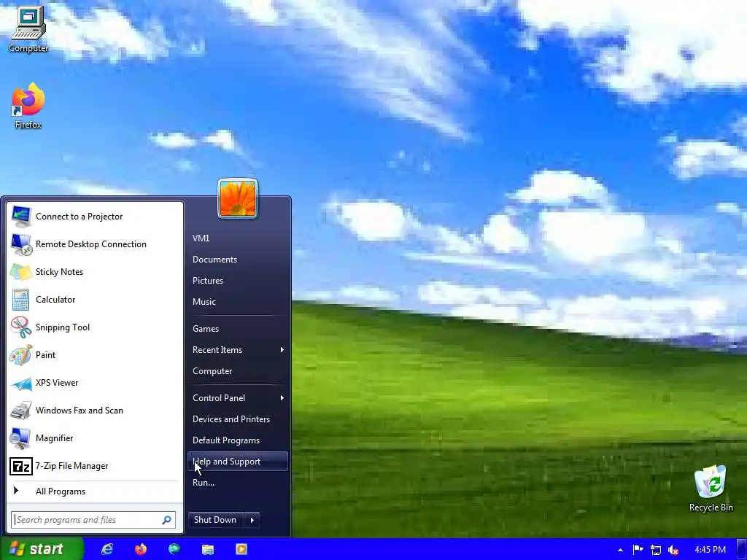Screen dimensions: 747x560
Task: Open Magnifier icon in Start menu
Action: tap(21, 438)
